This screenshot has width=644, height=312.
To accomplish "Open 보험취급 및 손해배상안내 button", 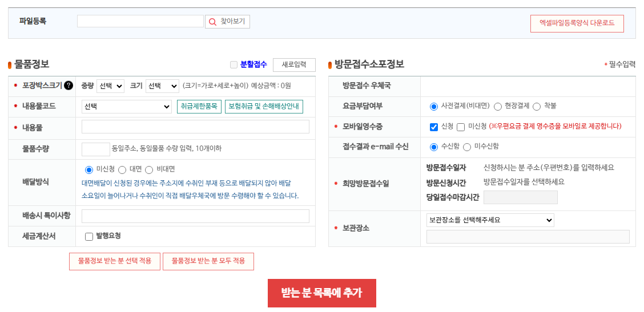I will [264, 107].
